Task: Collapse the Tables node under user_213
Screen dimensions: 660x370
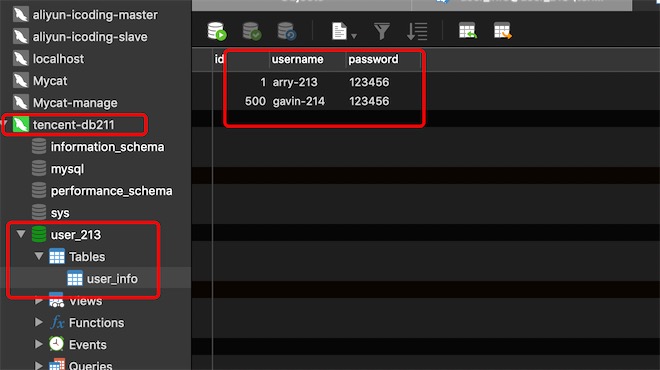Action: [39, 256]
